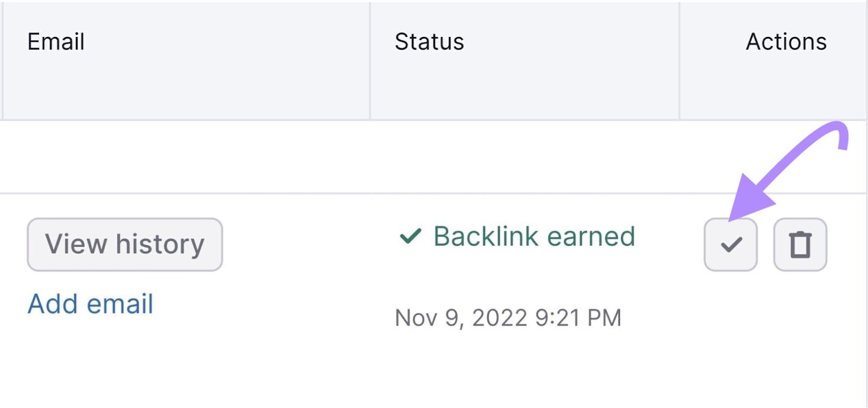The width and height of the screenshot is (868, 408).
Task: Click the View history button
Action: coord(125,244)
